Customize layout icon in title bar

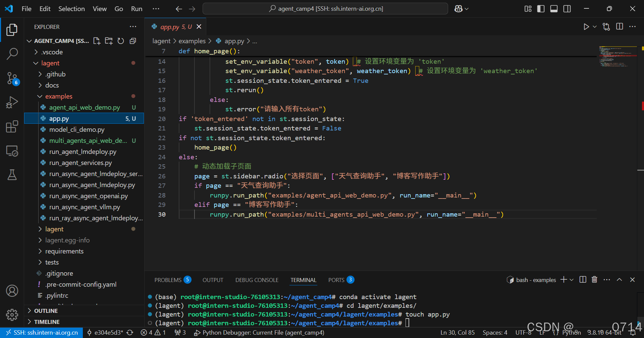point(528,9)
